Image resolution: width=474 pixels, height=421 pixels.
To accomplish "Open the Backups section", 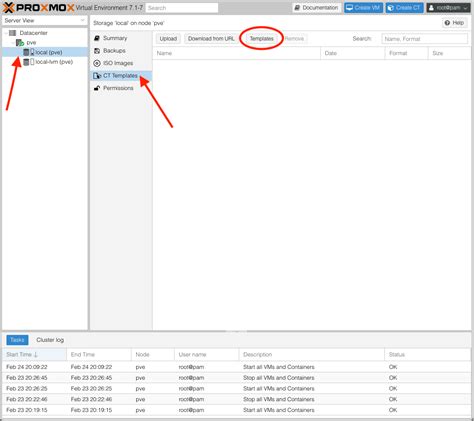I will click(x=121, y=51).
